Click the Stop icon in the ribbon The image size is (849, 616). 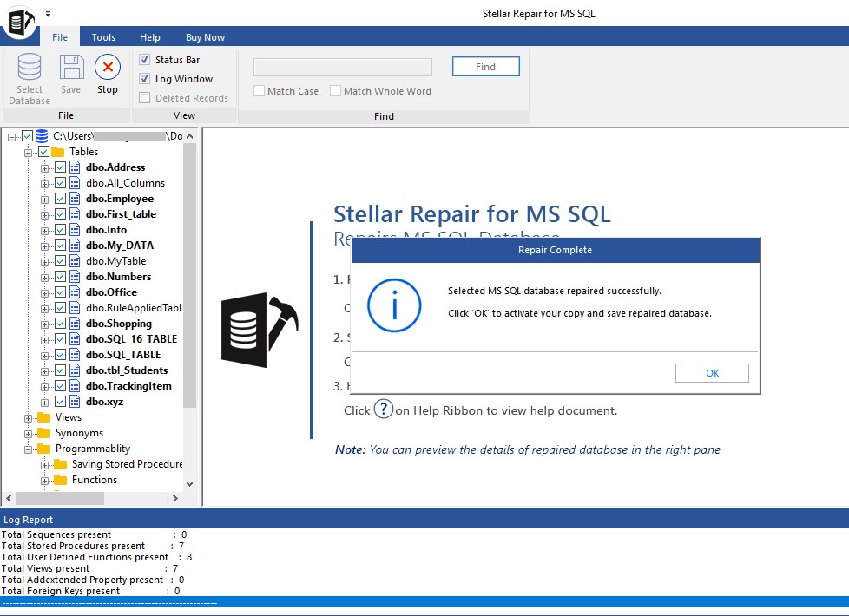[x=108, y=68]
